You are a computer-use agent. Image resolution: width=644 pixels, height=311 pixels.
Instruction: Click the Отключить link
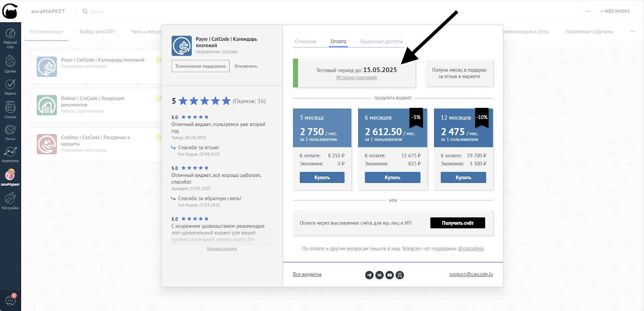coord(246,66)
